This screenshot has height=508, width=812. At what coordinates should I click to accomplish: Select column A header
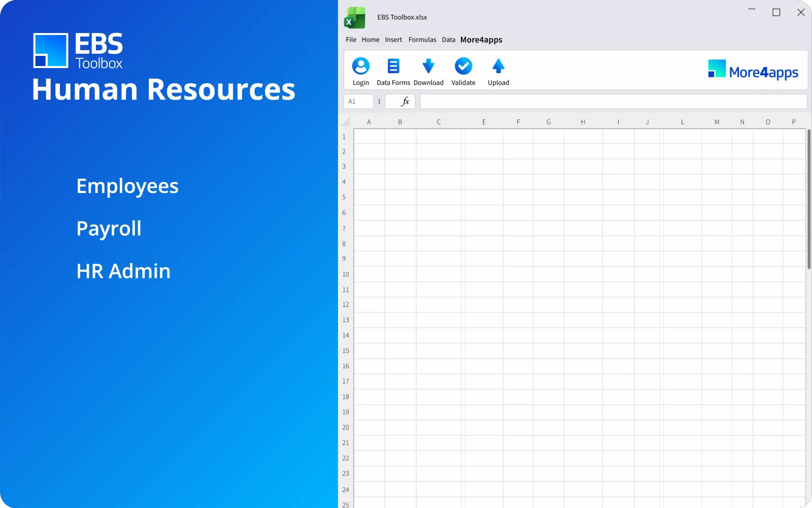point(369,122)
